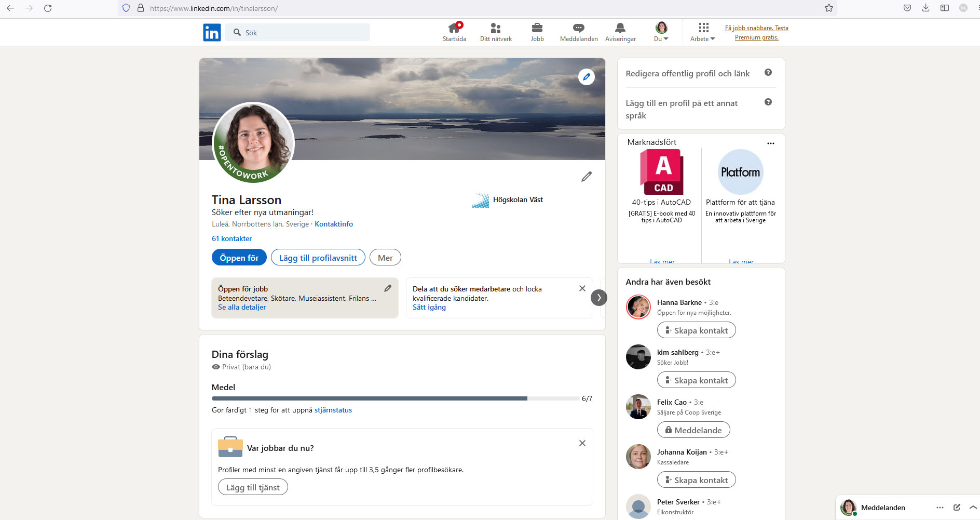Click the shield tracking protection icon
This screenshot has width=980, height=520.
126,8
